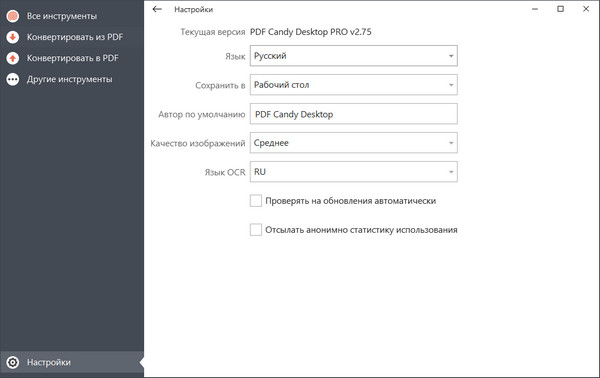600x378 pixels.
Task: Click the default author field PDF Candy Desktop
Action: (x=354, y=114)
